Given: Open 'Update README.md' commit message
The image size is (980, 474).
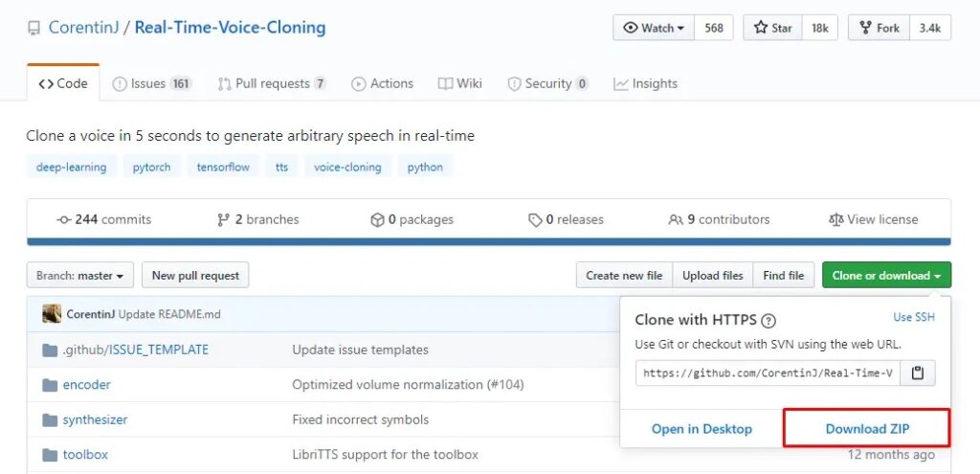Looking at the screenshot, I should click(169, 314).
